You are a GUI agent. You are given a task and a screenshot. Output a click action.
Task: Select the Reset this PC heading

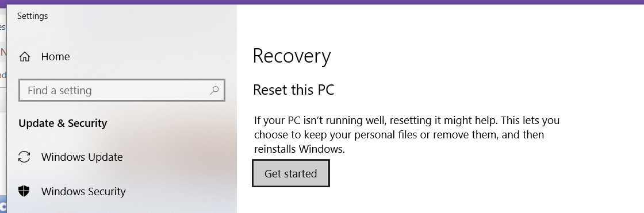click(x=294, y=90)
